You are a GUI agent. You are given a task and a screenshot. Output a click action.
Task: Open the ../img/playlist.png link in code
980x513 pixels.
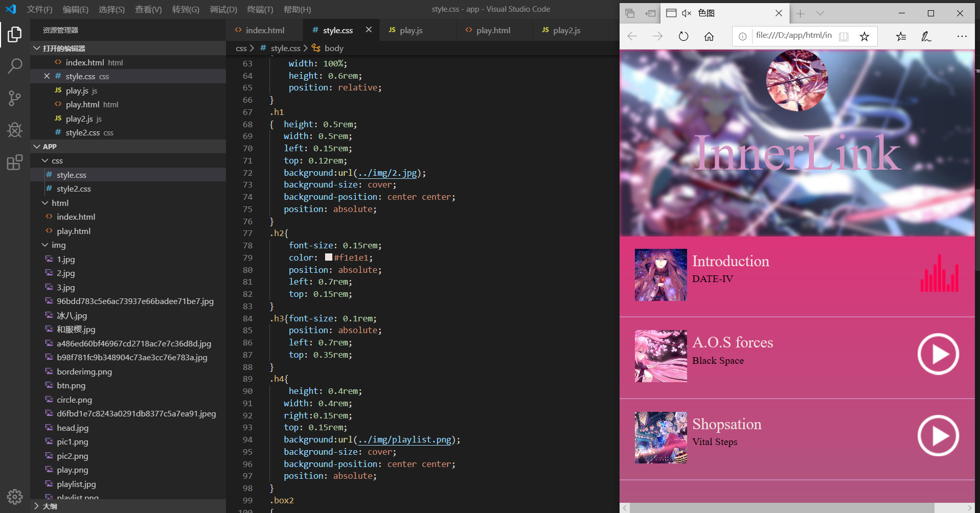click(x=404, y=439)
